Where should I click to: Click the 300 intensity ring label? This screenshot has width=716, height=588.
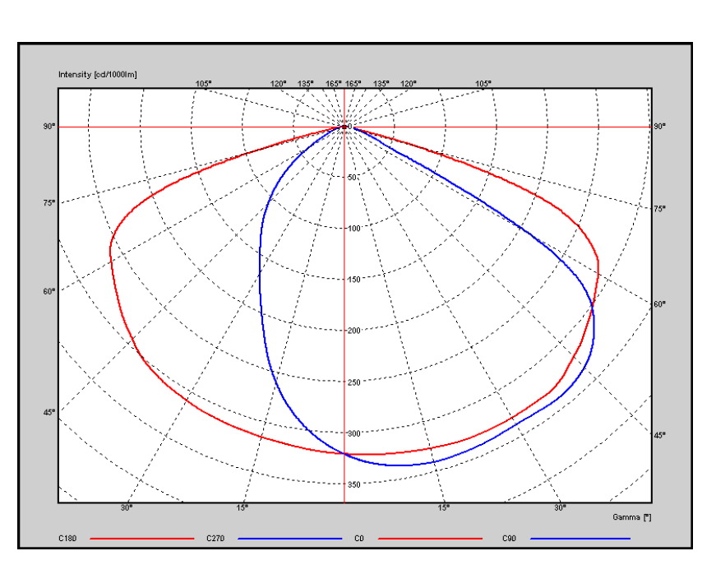(354, 433)
